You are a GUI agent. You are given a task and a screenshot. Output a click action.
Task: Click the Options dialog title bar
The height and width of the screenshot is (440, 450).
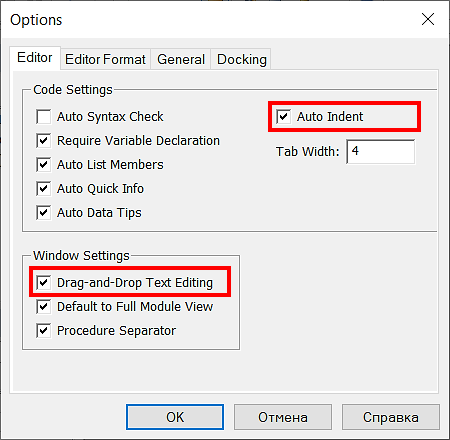point(213,20)
